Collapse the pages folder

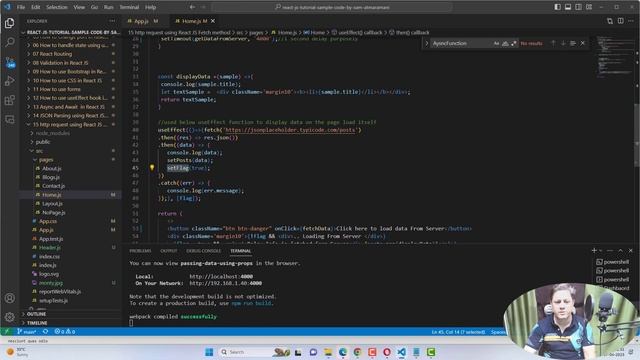[71, 160]
